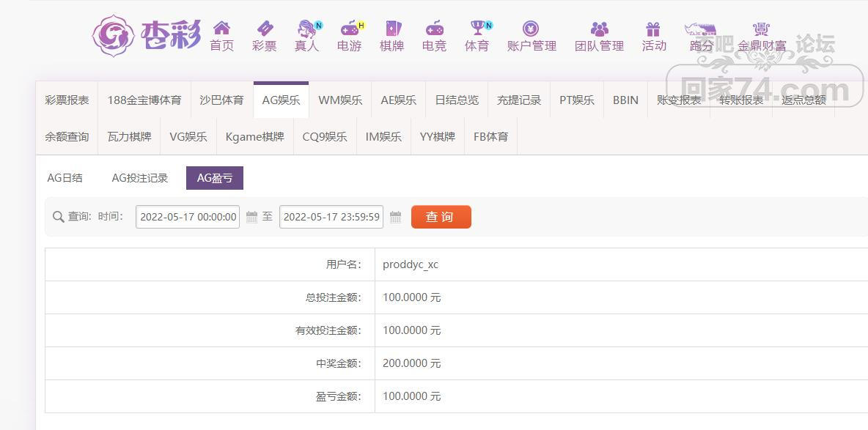
Task: Select the AG娱乐 tab
Action: point(282,100)
